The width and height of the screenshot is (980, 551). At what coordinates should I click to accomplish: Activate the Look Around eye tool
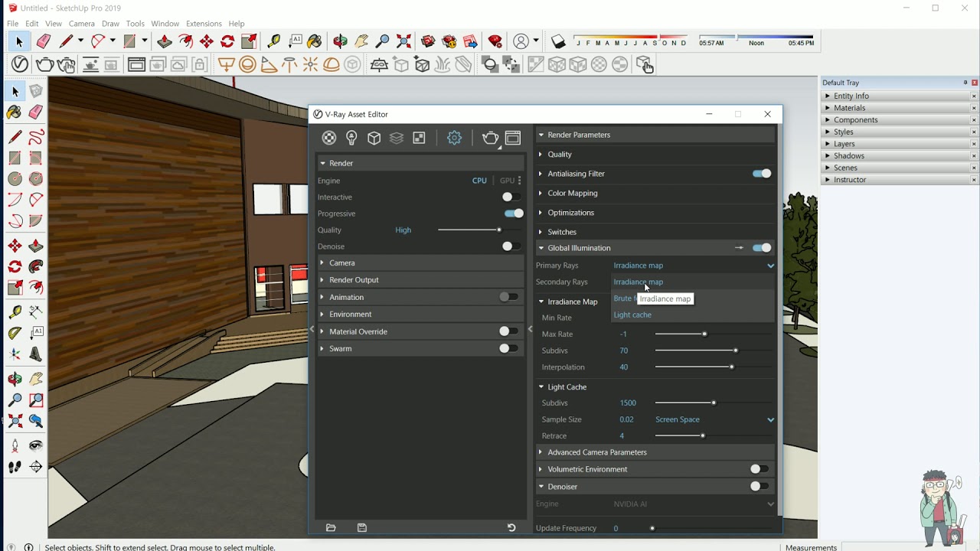[36, 445]
